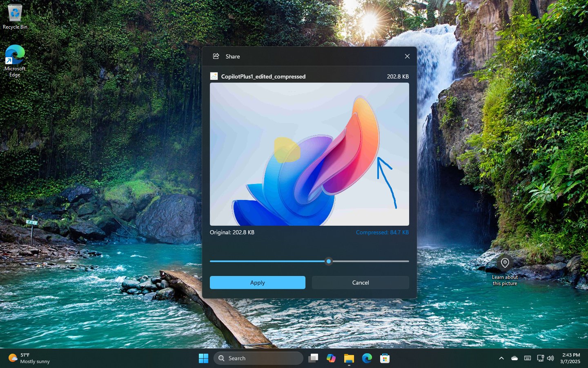The image size is (588, 368).
Task: Expand hidden icons in the system tray
Action: click(501, 358)
